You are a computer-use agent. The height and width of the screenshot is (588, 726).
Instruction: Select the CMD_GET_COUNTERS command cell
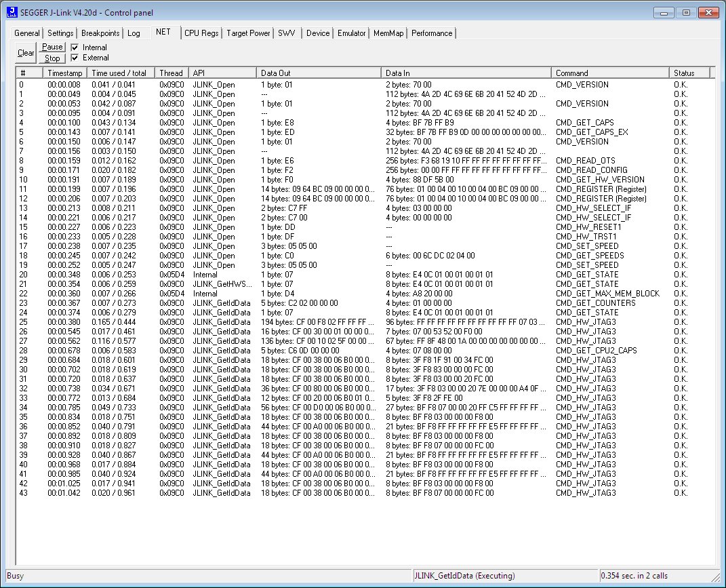click(596, 303)
